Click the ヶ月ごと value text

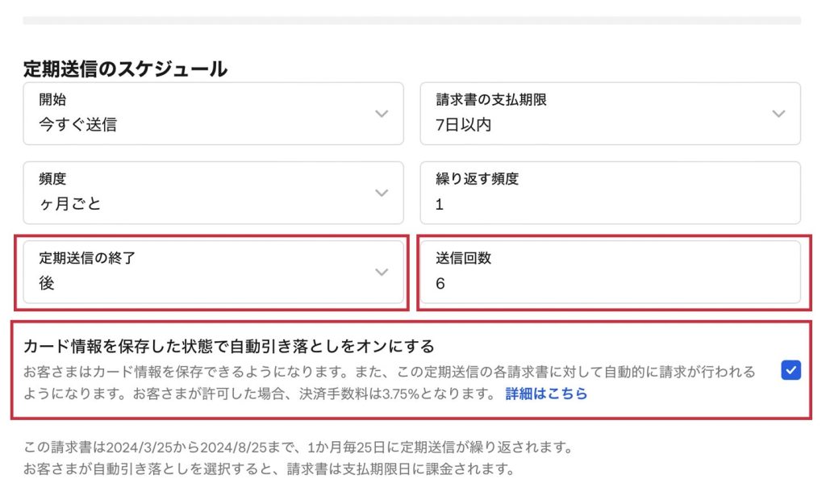[x=70, y=204]
